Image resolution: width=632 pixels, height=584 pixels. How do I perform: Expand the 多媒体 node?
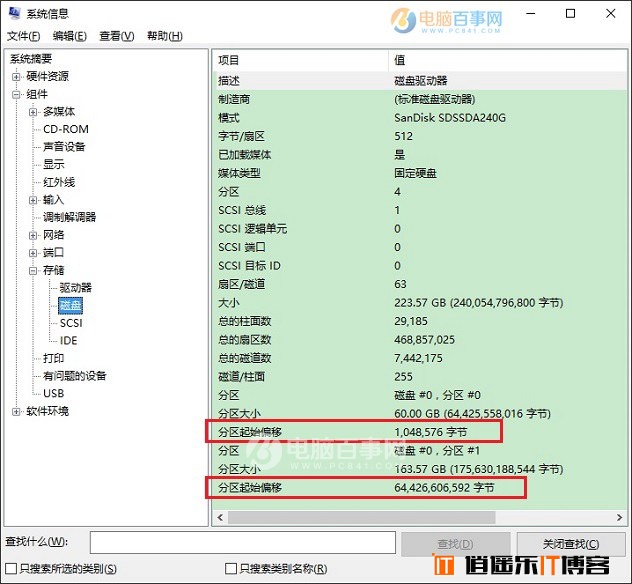[33, 112]
